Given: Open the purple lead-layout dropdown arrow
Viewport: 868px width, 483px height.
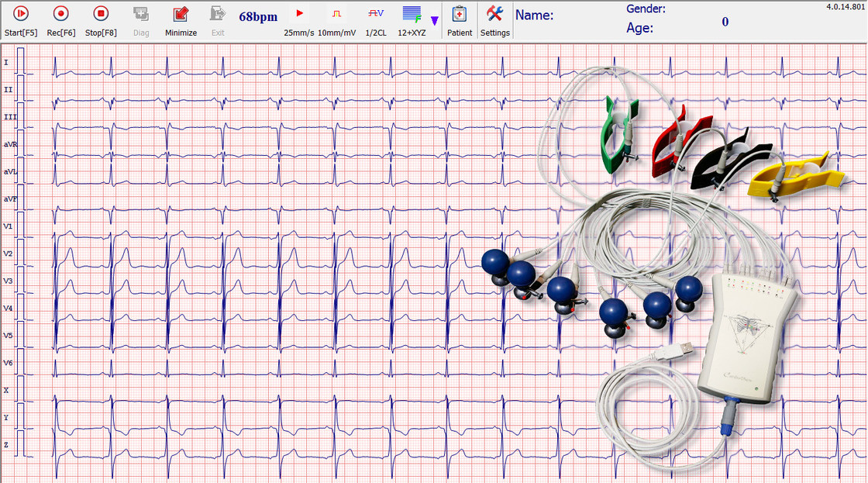Looking at the screenshot, I should click(434, 21).
